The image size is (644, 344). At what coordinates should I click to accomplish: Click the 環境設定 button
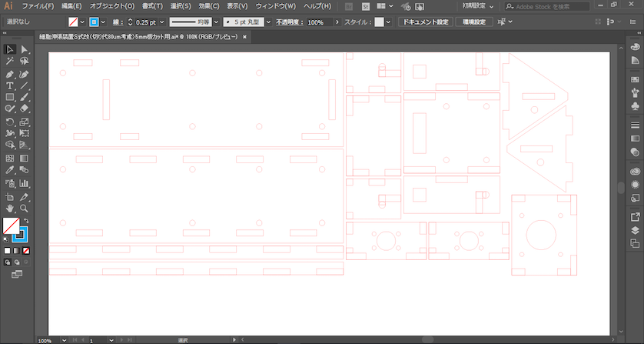pos(473,22)
